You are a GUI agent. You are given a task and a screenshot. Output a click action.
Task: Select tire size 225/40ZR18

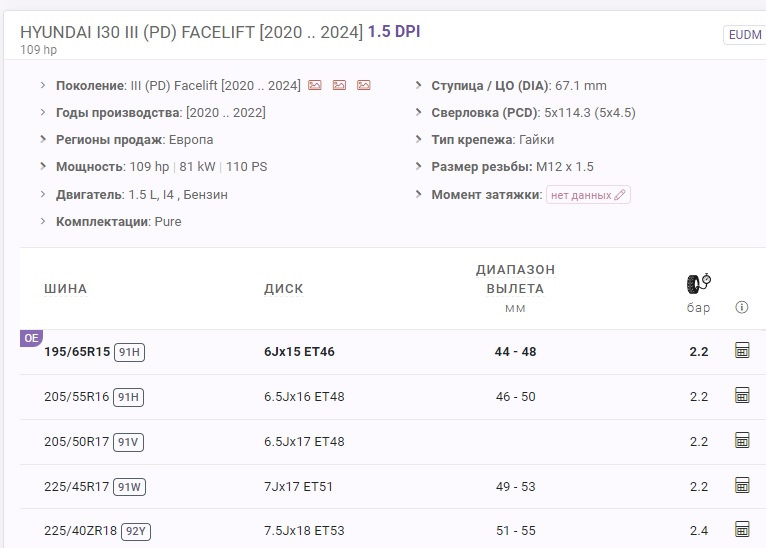pyautogui.click(x=81, y=530)
